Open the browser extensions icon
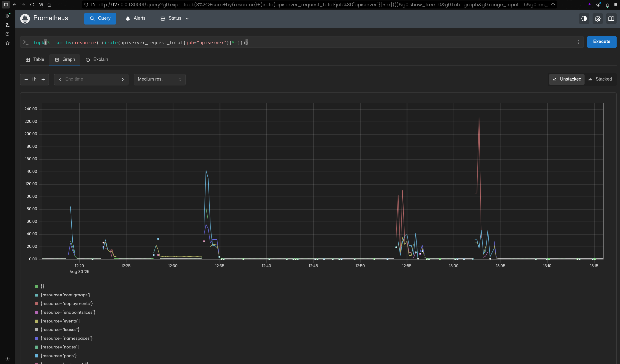This screenshot has height=364, width=620. 607,5
